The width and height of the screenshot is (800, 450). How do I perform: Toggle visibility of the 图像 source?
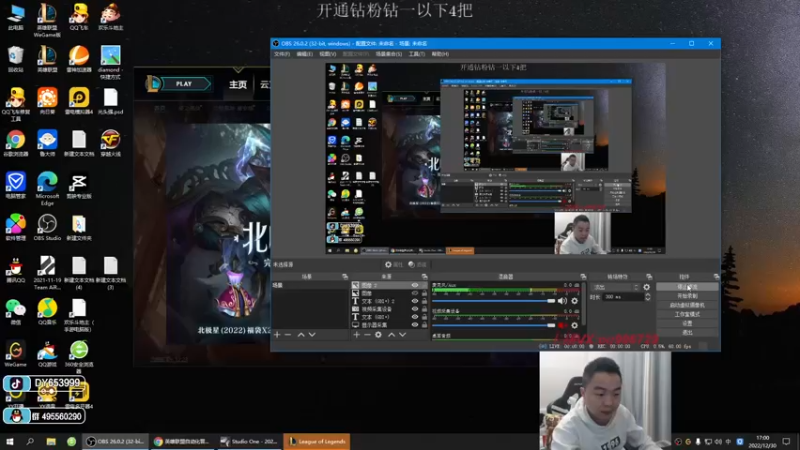(415, 293)
